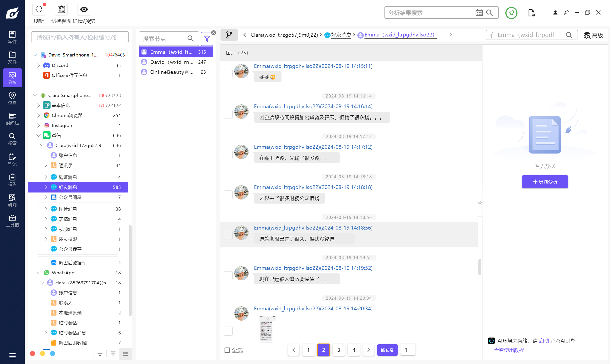This screenshot has height=364, width=610.
Task: Collapse the WhatsApp tree node
Action: click(39, 272)
